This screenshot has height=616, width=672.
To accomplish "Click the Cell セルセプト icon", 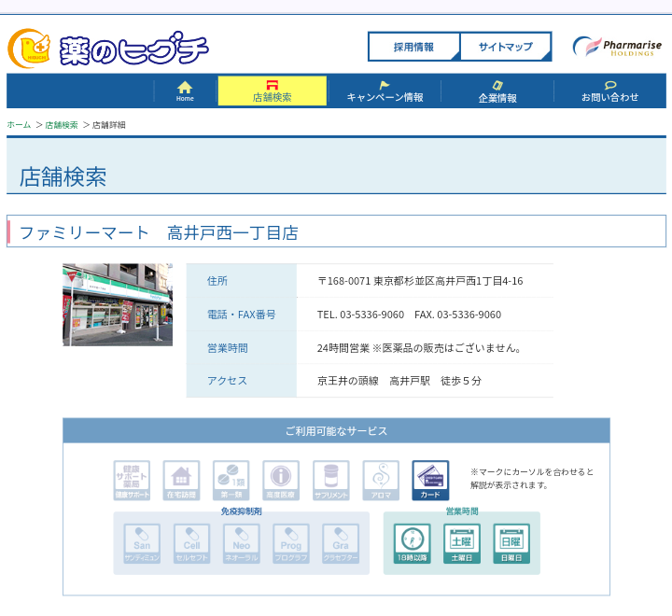I will (191, 543).
